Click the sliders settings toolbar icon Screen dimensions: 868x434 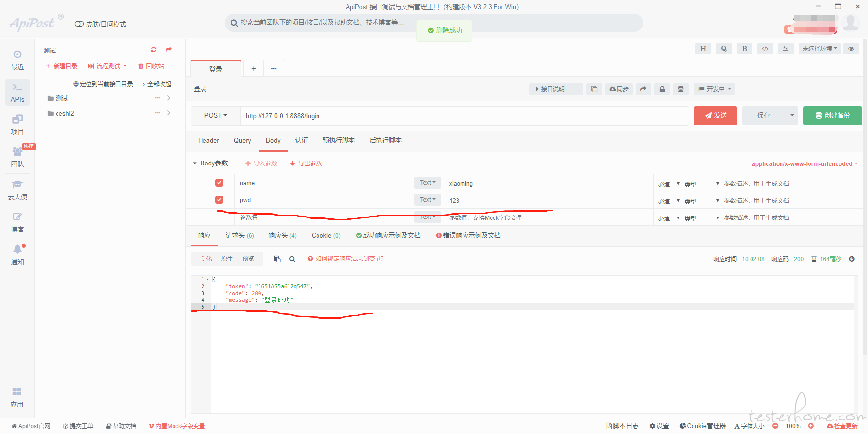click(786, 49)
